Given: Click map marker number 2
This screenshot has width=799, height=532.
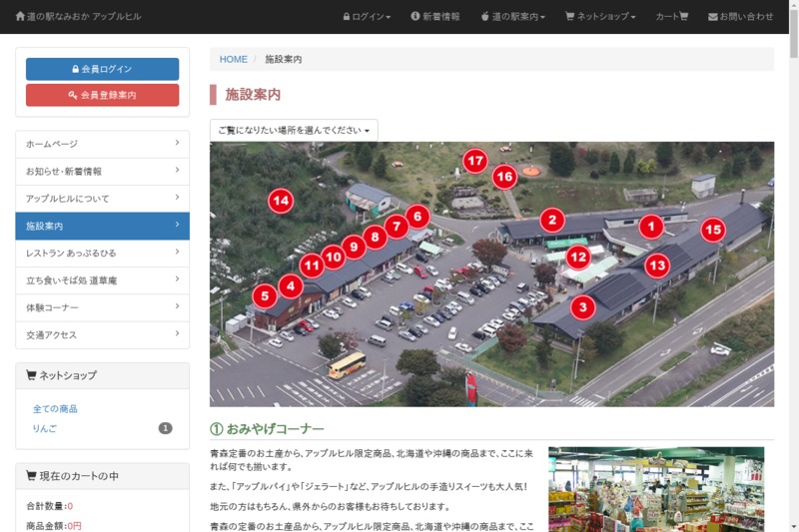Looking at the screenshot, I should (552, 221).
